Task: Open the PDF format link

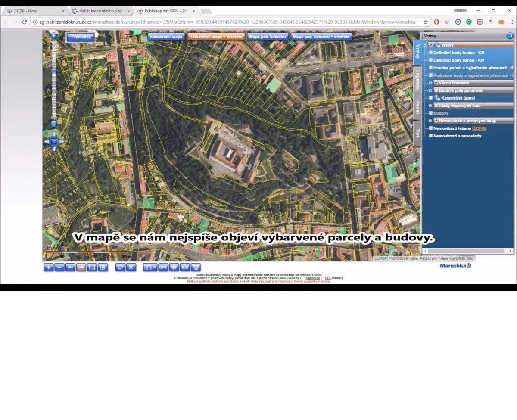Action: point(328,278)
